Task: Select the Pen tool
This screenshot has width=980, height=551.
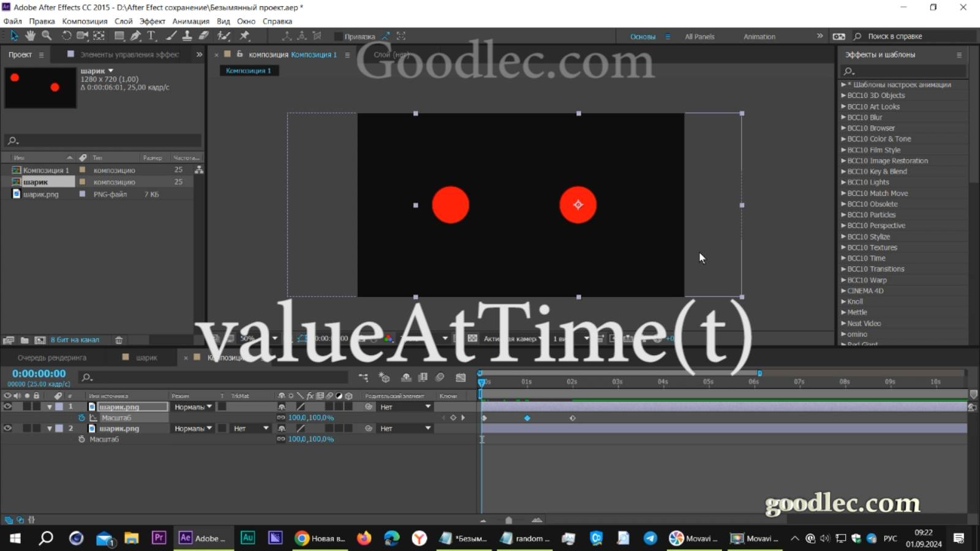Action: [x=135, y=36]
